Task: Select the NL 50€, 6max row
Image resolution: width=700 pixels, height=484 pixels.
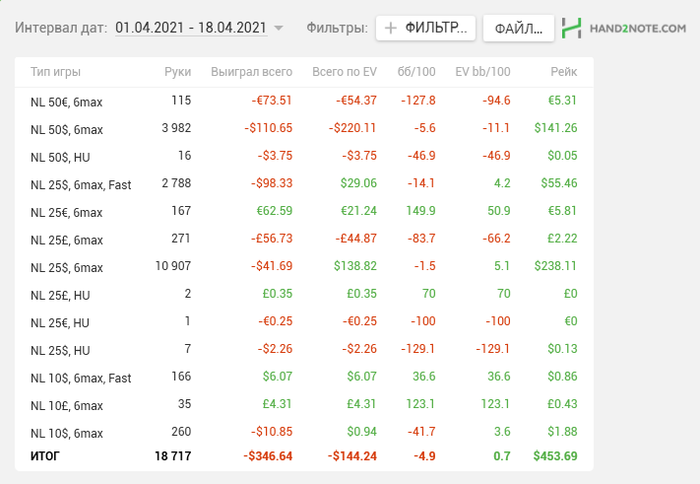Action: [304, 101]
